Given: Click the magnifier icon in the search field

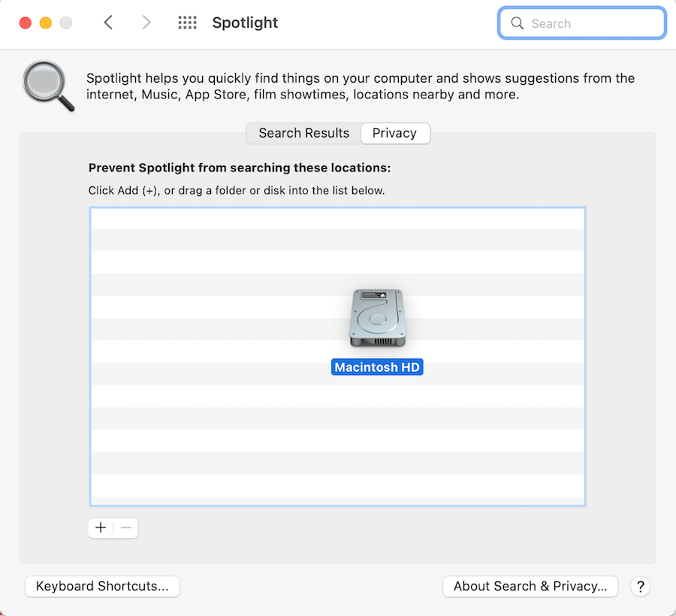Looking at the screenshot, I should point(517,23).
